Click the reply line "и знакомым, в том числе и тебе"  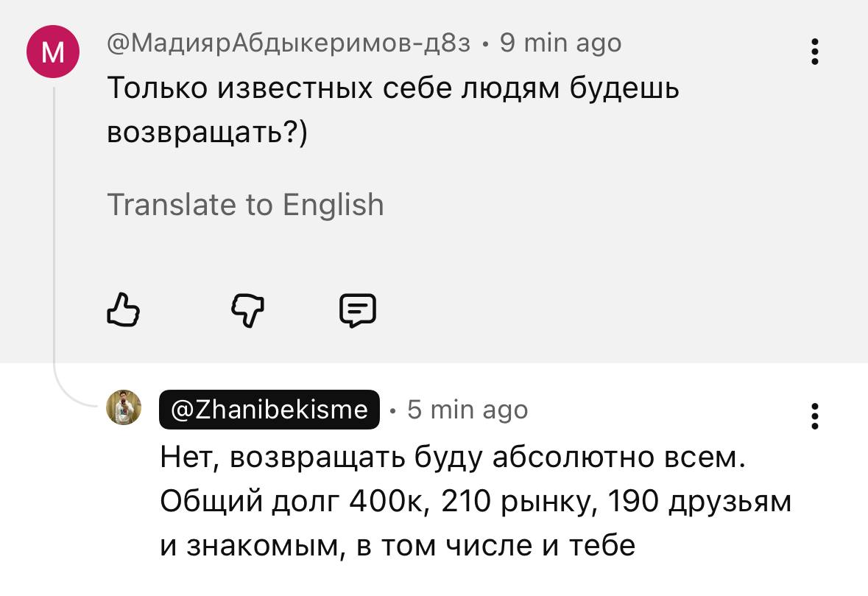pyautogui.click(x=398, y=545)
